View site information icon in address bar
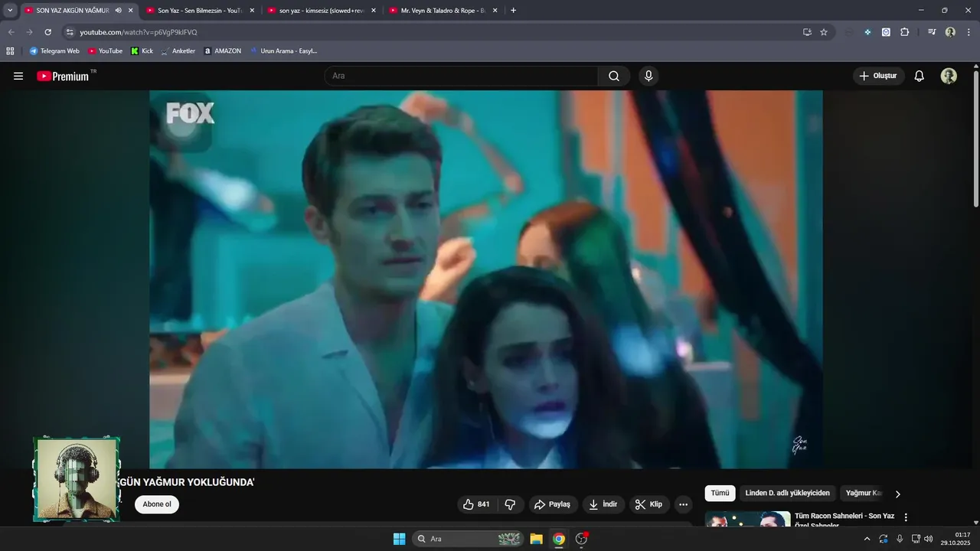The width and height of the screenshot is (980, 551). [x=70, y=32]
